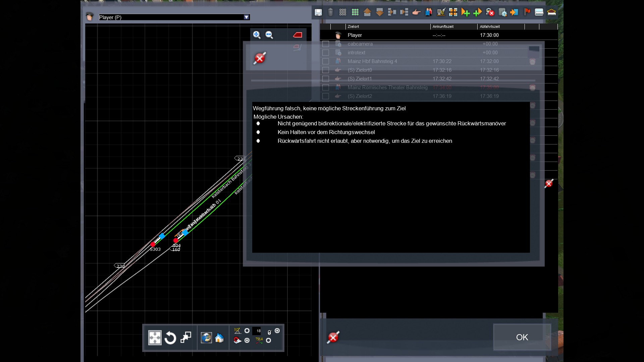This screenshot has height=362, width=644.
Task: Click the passengers pick-up instruction icon
Action: (x=428, y=12)
